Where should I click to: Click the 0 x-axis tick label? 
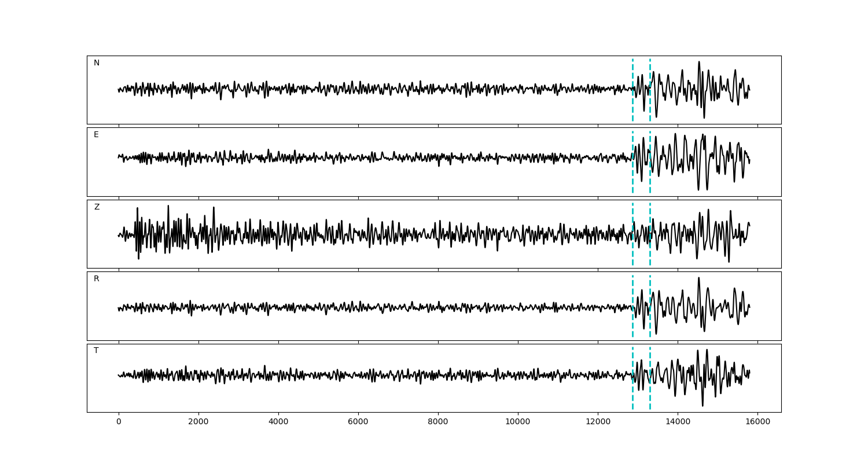(119, 422)
